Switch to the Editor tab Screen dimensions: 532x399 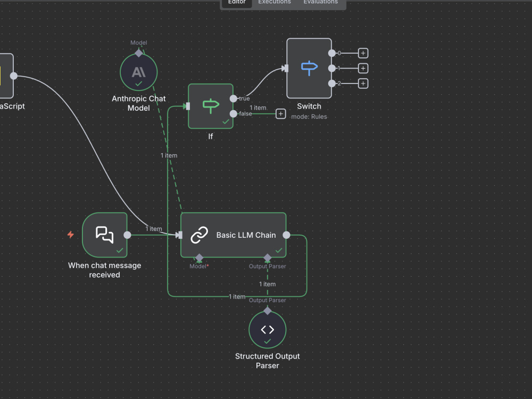click(237, 3)
